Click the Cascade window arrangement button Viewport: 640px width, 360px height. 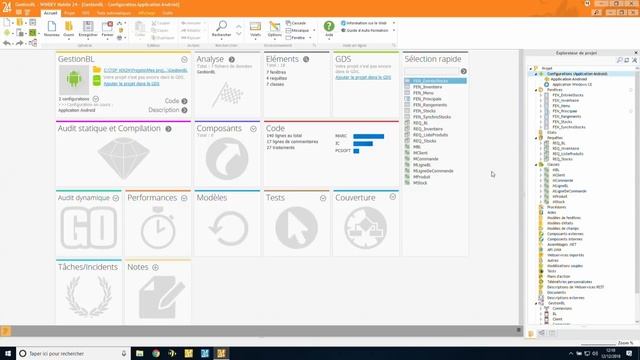[x=296, y=23]
